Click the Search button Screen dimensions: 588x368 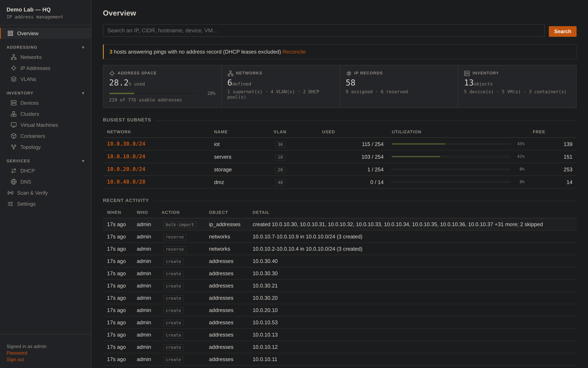coord(562,31)
